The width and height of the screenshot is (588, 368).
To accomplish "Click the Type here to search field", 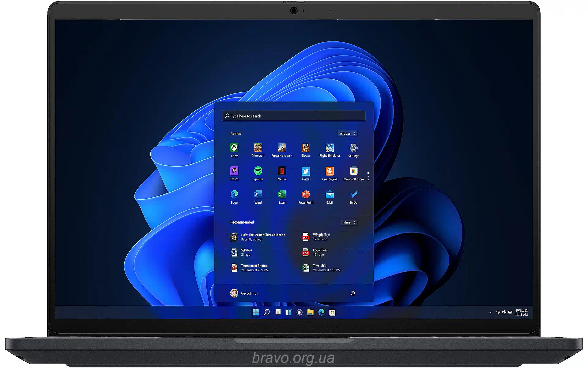I will tap(293, 116).
